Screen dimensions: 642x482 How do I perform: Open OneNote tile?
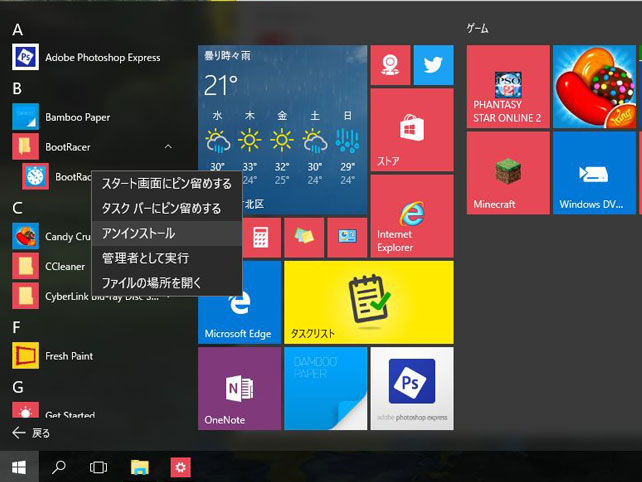click(239, 389)
